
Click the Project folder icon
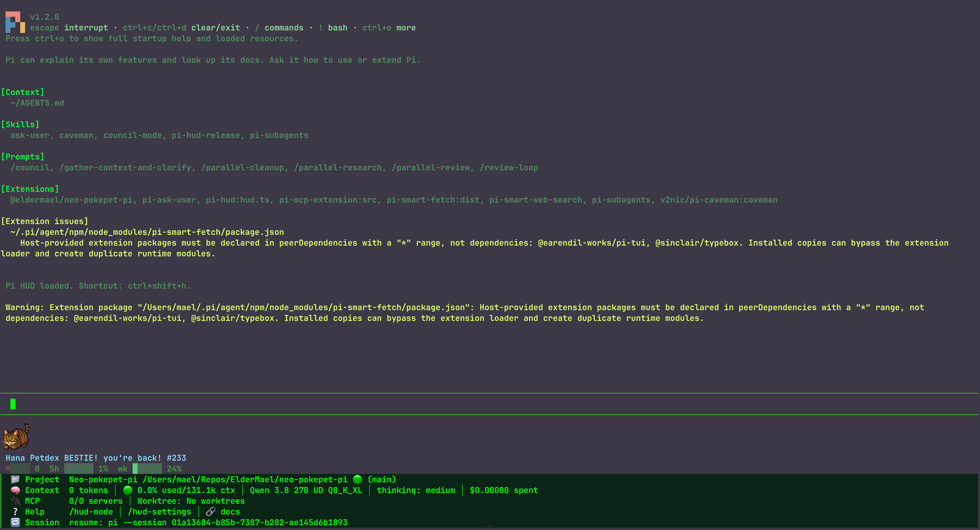click(x=15, y=479)
